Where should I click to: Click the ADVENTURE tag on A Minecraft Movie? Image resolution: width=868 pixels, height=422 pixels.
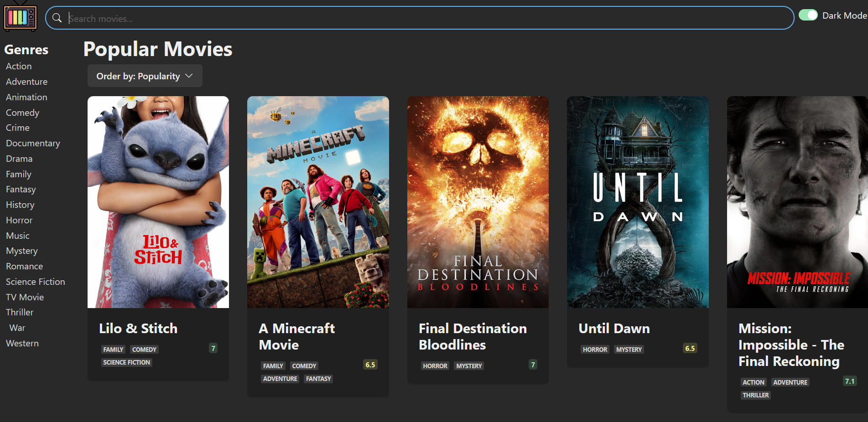(280, 379)
